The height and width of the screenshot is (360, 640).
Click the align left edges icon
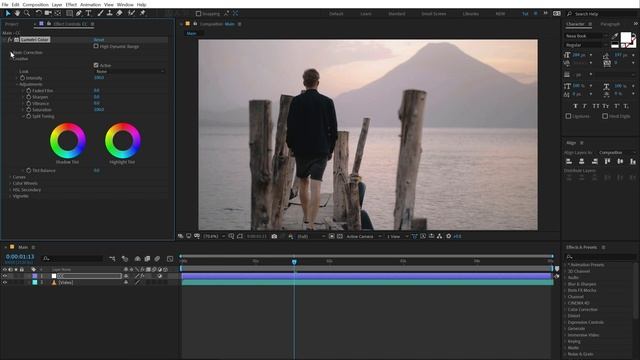(569, 162)
